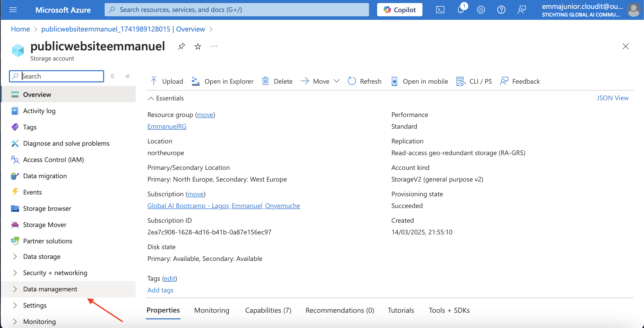Click move link beside Subscription
The height and width of the screenshot is (328, 644).
[x=195, y=194]
